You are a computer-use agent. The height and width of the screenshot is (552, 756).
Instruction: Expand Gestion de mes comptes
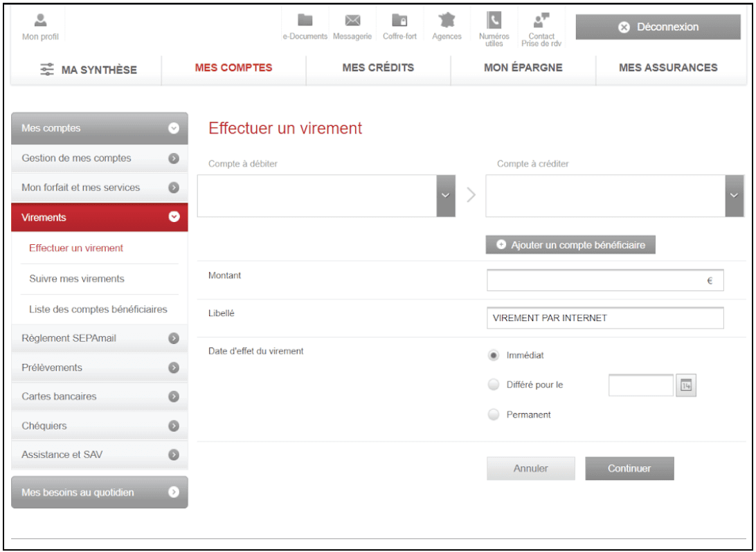(x=99, y=158)
